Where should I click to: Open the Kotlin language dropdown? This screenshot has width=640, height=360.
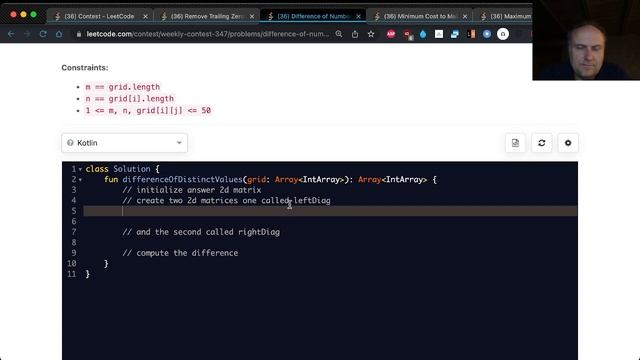tap(124, 143)
